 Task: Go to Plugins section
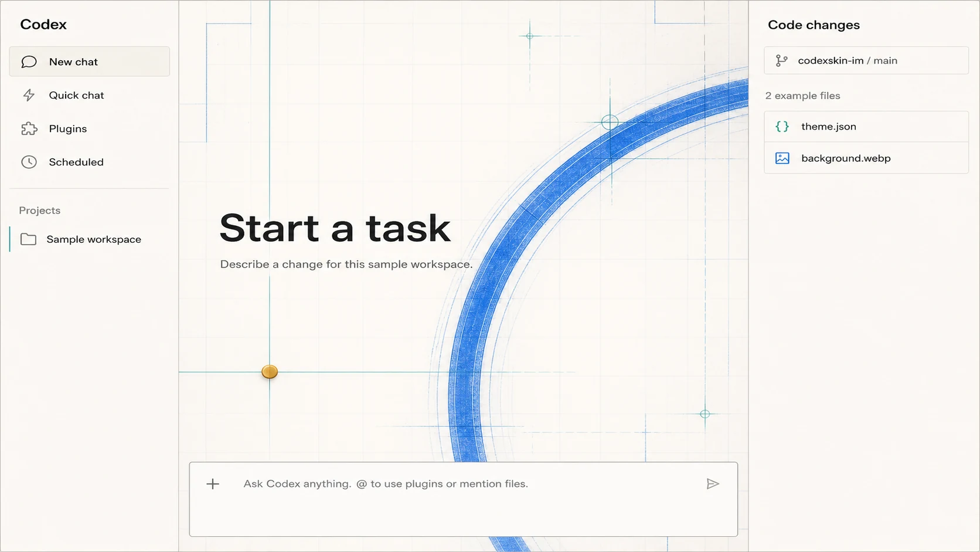[90, 128]
